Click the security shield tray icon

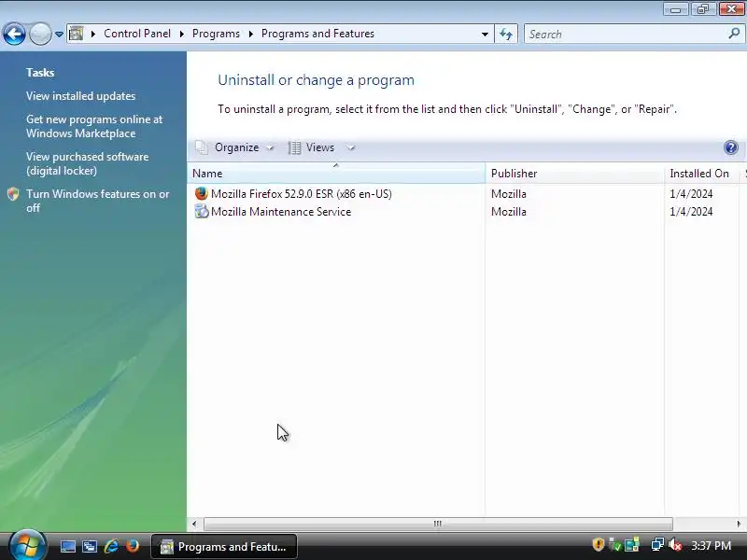pyautogui.click(x=599, y=544)
